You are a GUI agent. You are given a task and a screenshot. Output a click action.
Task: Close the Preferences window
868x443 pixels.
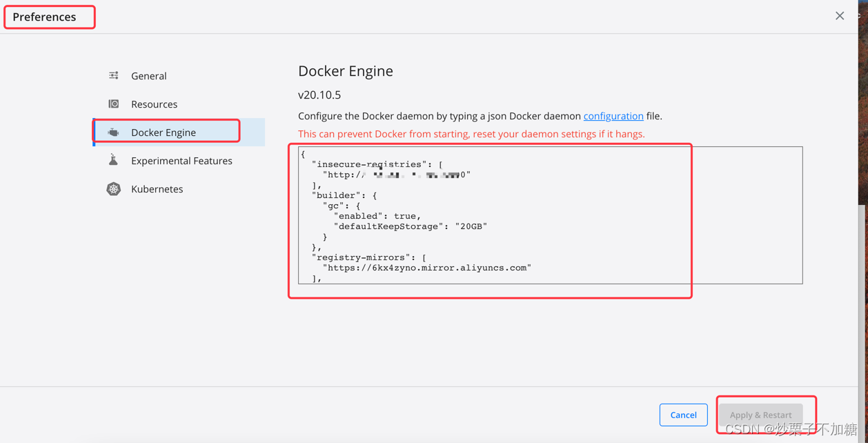[840, 15]
